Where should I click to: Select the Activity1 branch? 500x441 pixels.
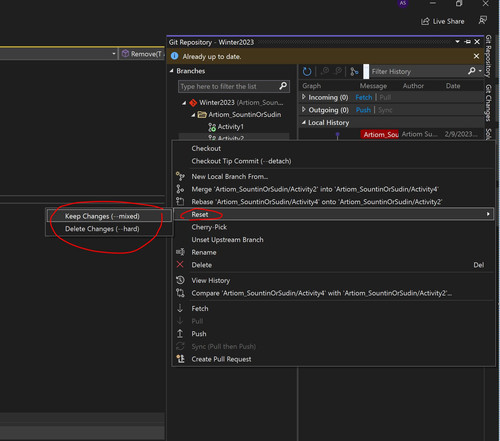pos(230,127)
